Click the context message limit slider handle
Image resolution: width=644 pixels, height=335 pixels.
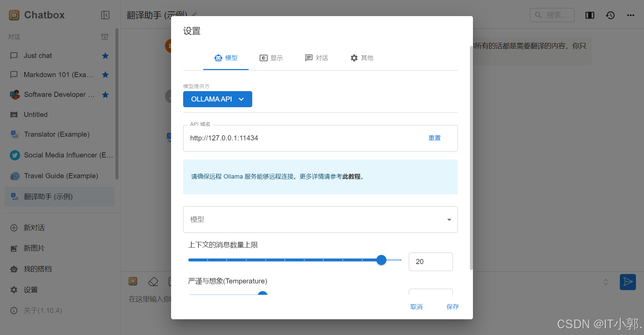(381, 260)
